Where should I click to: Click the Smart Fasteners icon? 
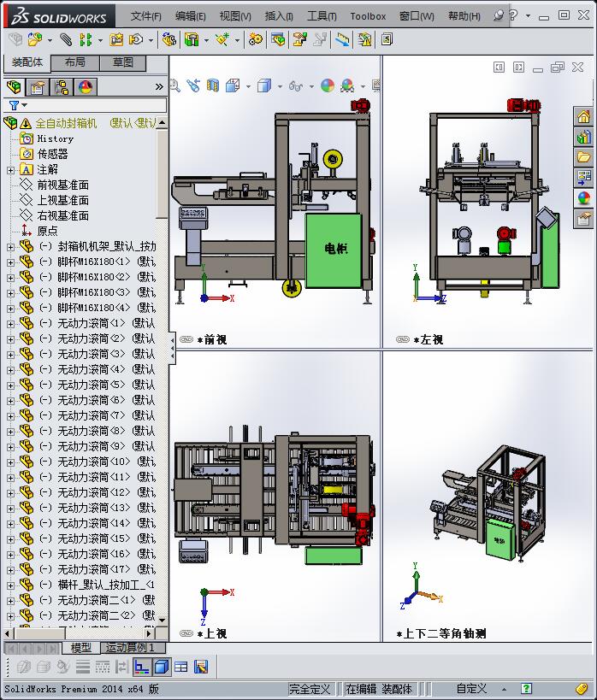pos(116,39)
